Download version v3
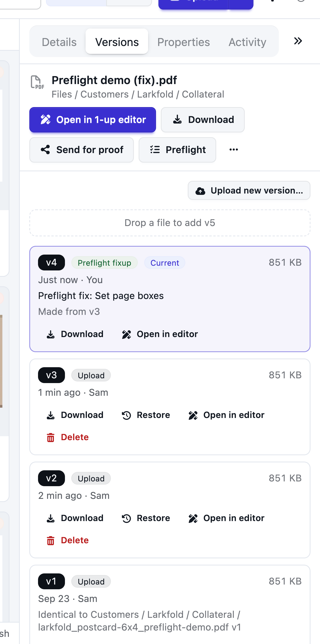The width and height of the screenshot is (320, 644). point(75,415)
